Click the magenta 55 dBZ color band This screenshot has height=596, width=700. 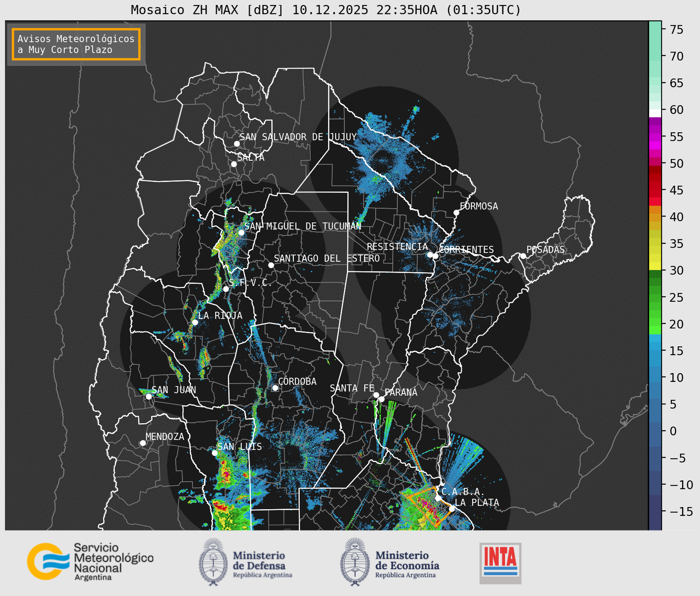click(655, 137)
